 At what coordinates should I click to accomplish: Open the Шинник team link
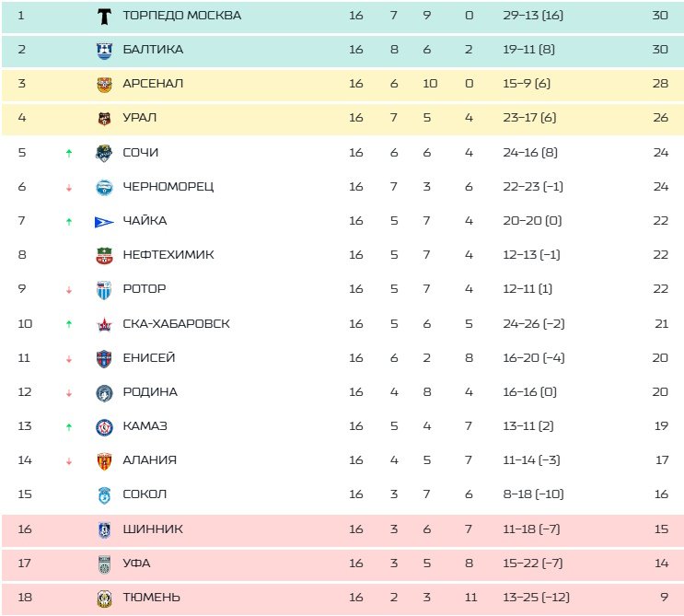point(152,529)
